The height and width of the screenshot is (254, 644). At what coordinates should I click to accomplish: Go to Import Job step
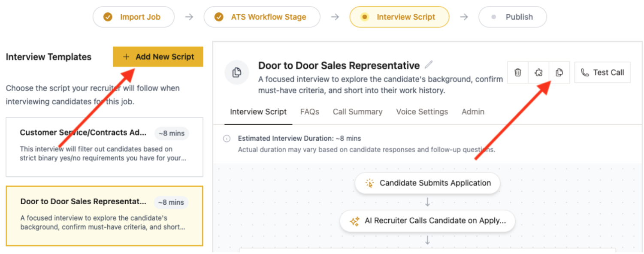tap(134, 17)
